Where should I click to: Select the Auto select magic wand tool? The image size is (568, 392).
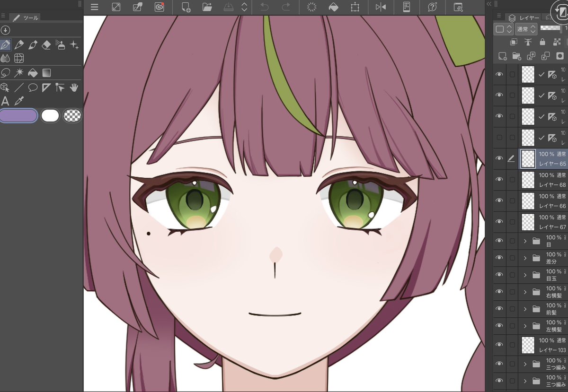click(x=19, y=73)
